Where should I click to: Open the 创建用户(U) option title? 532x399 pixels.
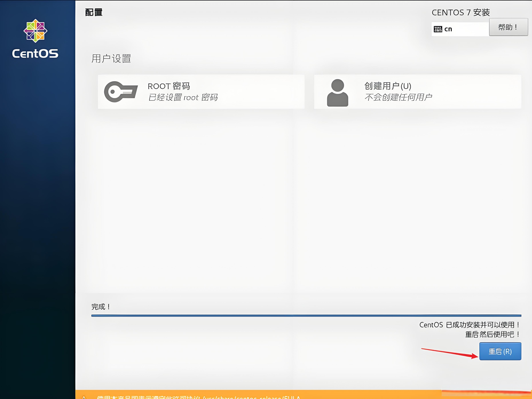[388, 86]
